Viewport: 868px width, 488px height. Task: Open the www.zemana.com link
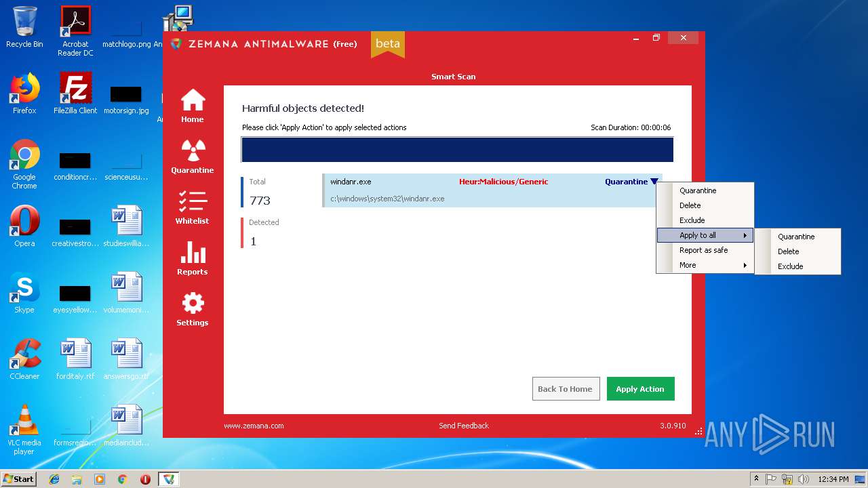click(x=254, y=426)
